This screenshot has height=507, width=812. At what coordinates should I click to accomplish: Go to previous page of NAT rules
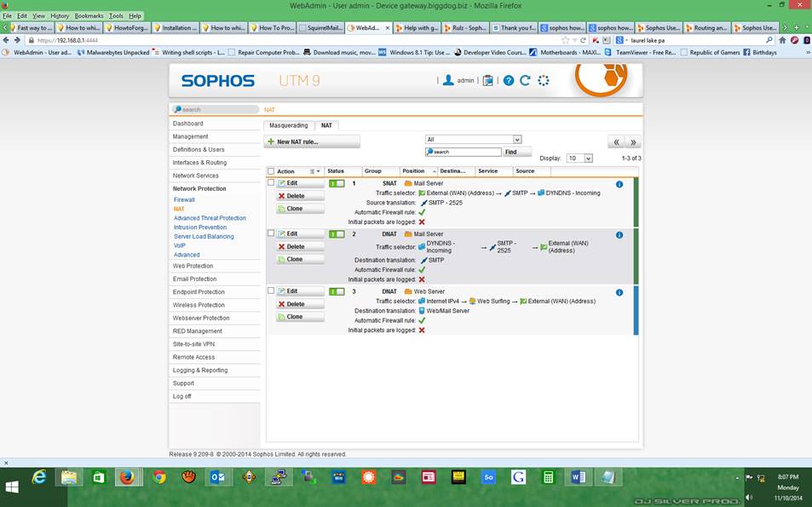coord(616,142)
